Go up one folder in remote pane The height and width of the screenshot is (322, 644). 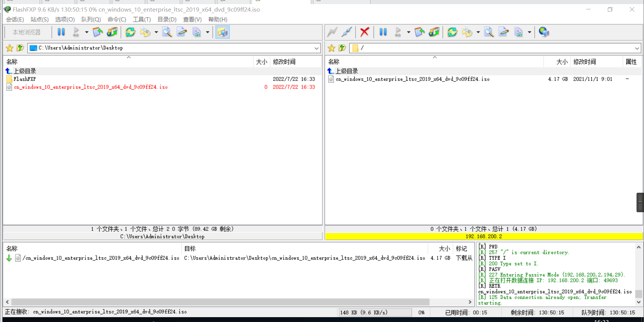click(342, 48)
